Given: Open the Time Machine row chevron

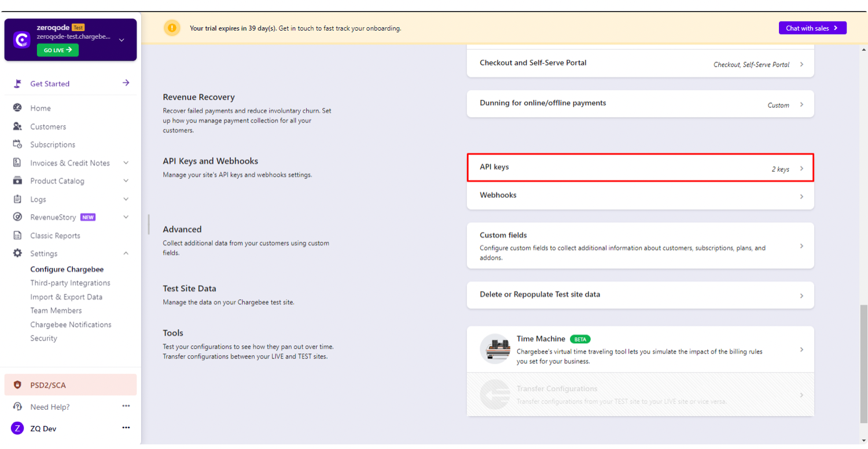Looking at the screenshot, I should click(801, 349).
